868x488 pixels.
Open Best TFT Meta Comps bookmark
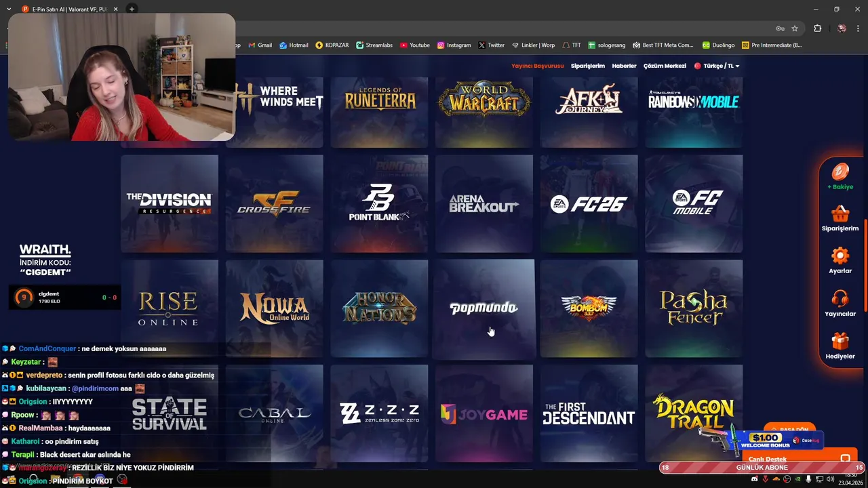[663, 45]
